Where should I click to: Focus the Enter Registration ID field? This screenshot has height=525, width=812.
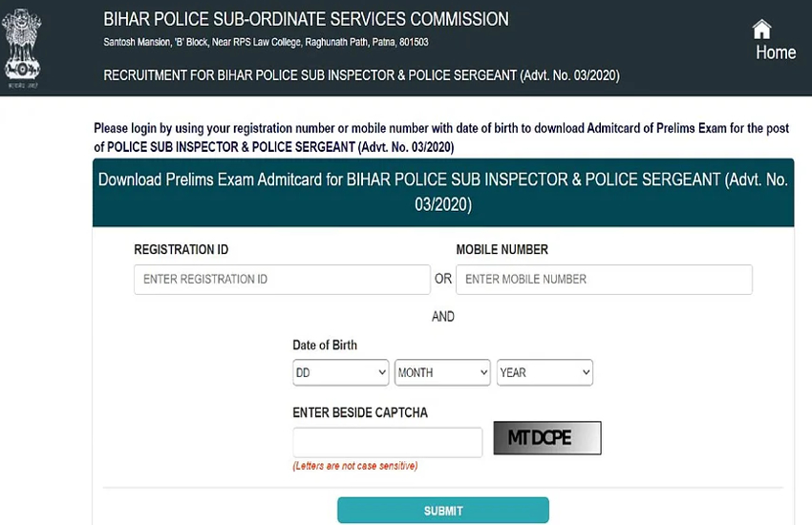pos(282,280)
